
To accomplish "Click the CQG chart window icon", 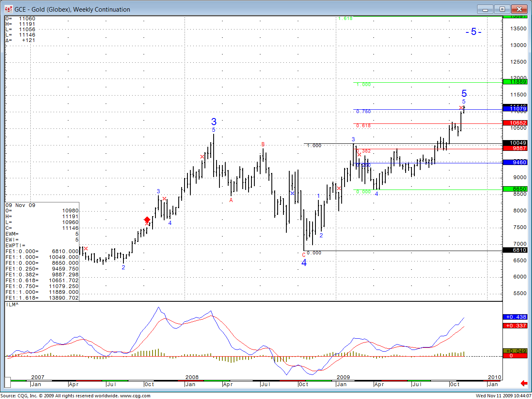I will [8, 9].
